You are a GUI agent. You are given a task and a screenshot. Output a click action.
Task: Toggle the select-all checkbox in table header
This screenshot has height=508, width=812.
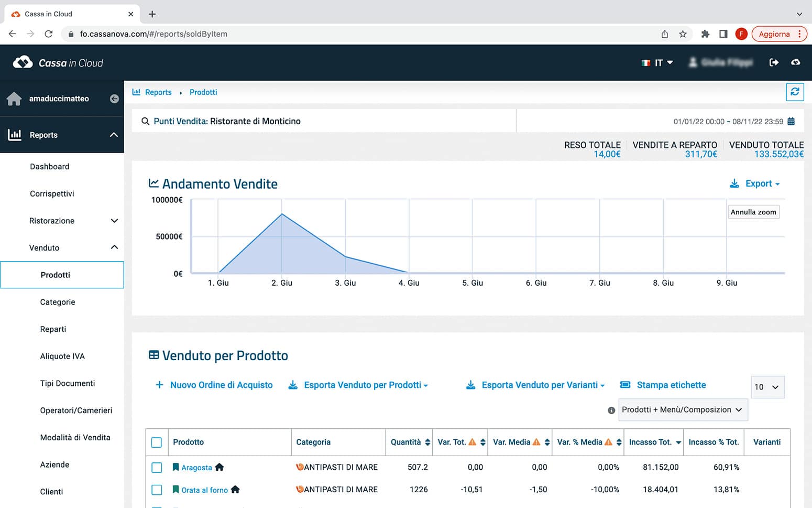(x=157, y=442)
